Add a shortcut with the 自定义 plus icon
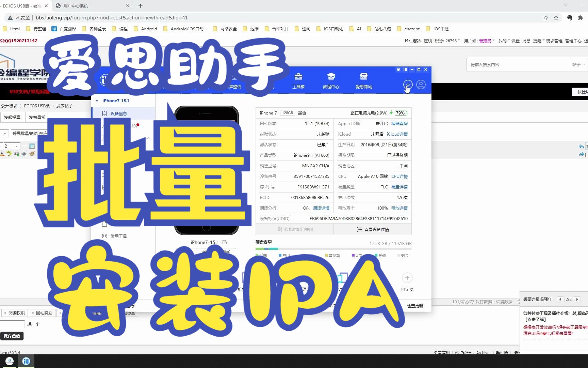The height and width of the screenshot is (368, 588). click(407, 278)
